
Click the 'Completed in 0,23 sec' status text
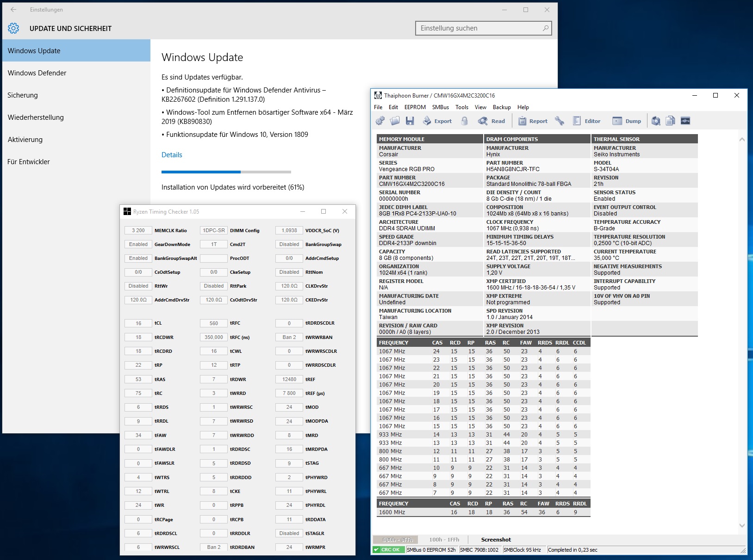(x=573, y=550)
